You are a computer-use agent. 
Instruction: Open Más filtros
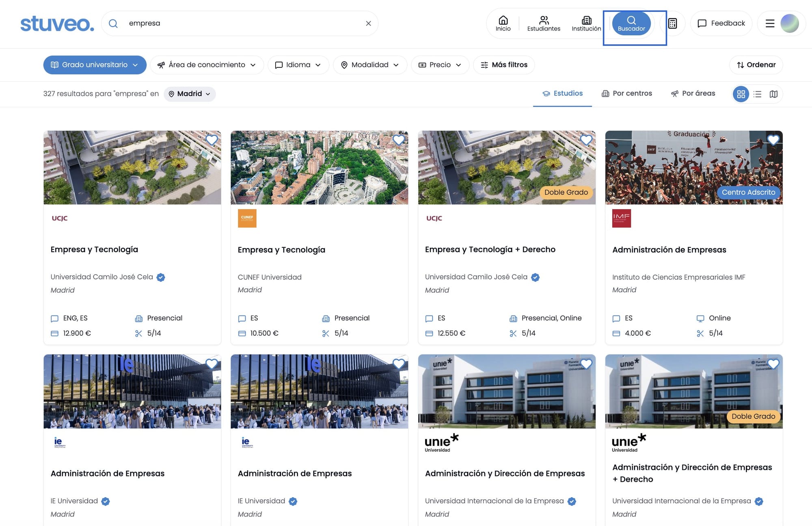tap(504, 65)
